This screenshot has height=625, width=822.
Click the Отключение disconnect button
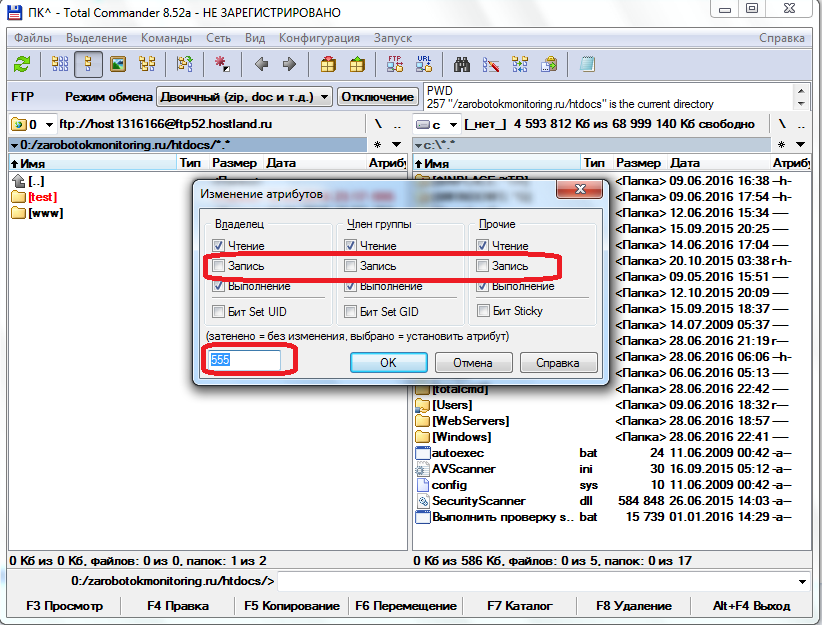[x=377, y=96]
